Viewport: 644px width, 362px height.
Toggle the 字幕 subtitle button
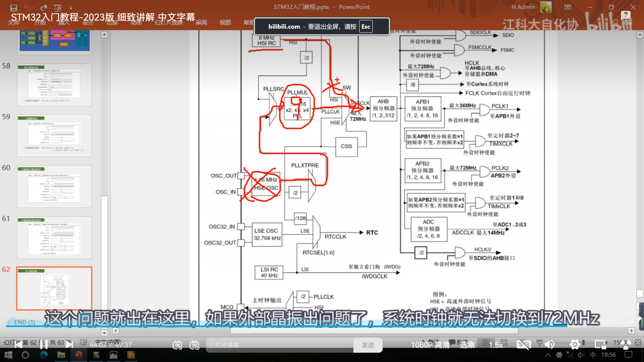click(524, 344)
